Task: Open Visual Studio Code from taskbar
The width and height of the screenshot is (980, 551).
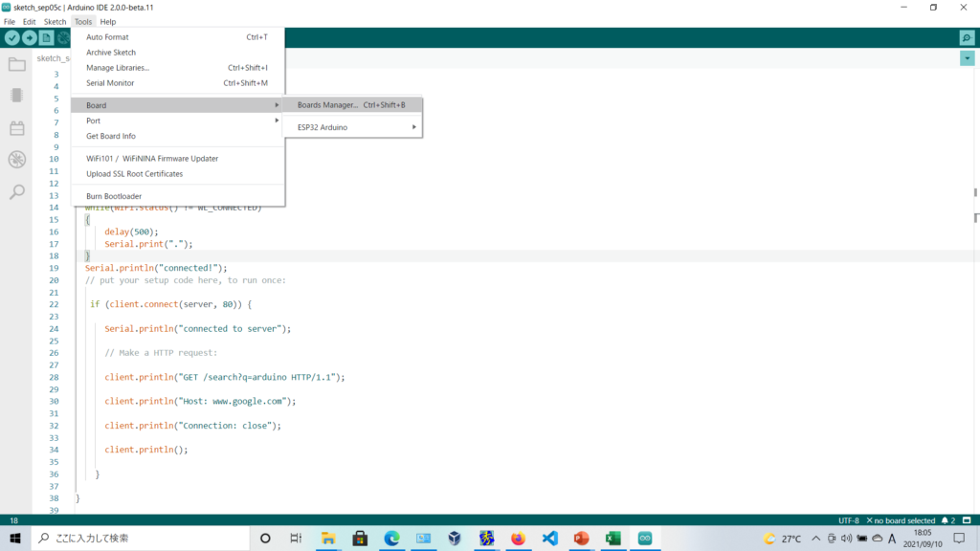Action: coord(550,538)
